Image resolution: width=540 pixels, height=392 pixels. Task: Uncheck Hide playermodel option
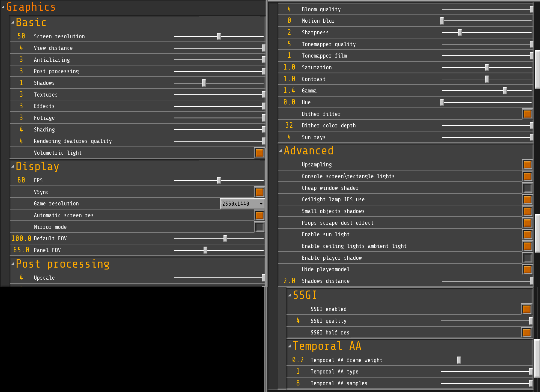coord(527,270)
